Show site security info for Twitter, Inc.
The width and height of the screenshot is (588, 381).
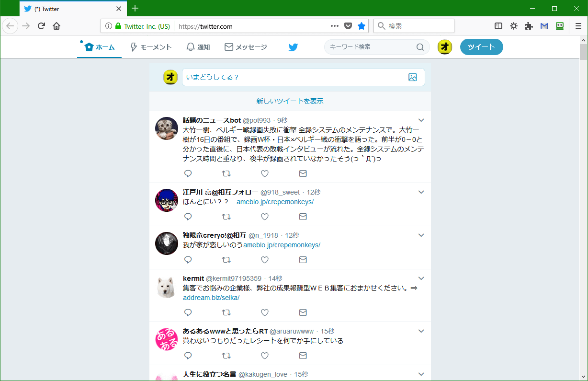tap(143, 26)
